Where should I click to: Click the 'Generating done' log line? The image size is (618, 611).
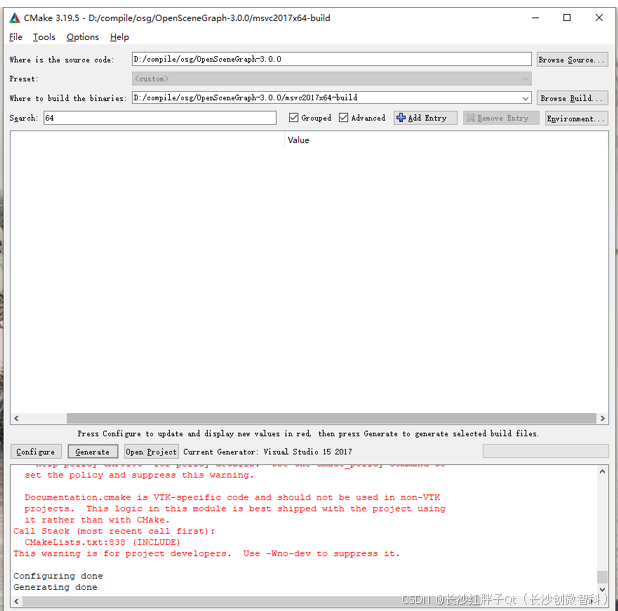coord(55,587)
